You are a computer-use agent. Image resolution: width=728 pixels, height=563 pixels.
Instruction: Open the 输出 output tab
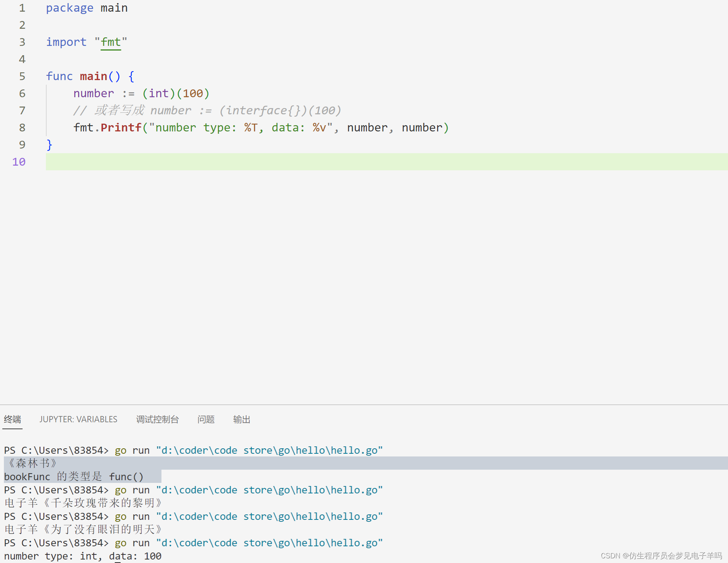(x=241, y=419)
